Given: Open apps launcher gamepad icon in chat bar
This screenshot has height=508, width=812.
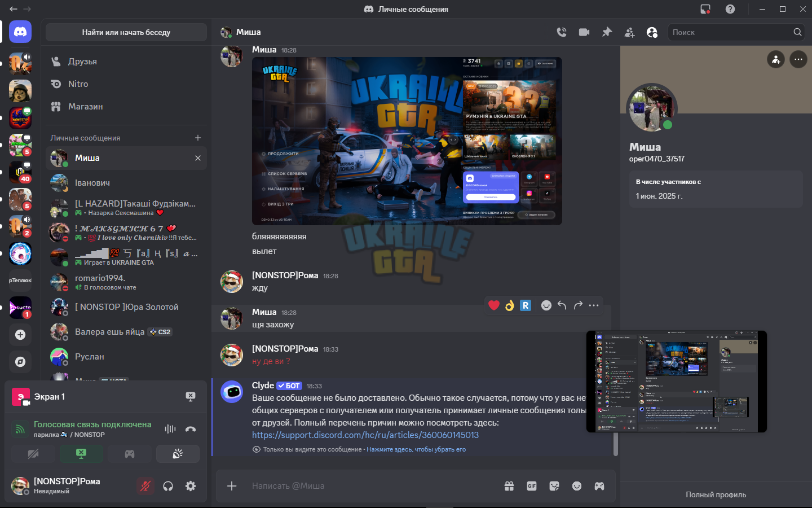Looking at the screenshot, I should [599, 486].
